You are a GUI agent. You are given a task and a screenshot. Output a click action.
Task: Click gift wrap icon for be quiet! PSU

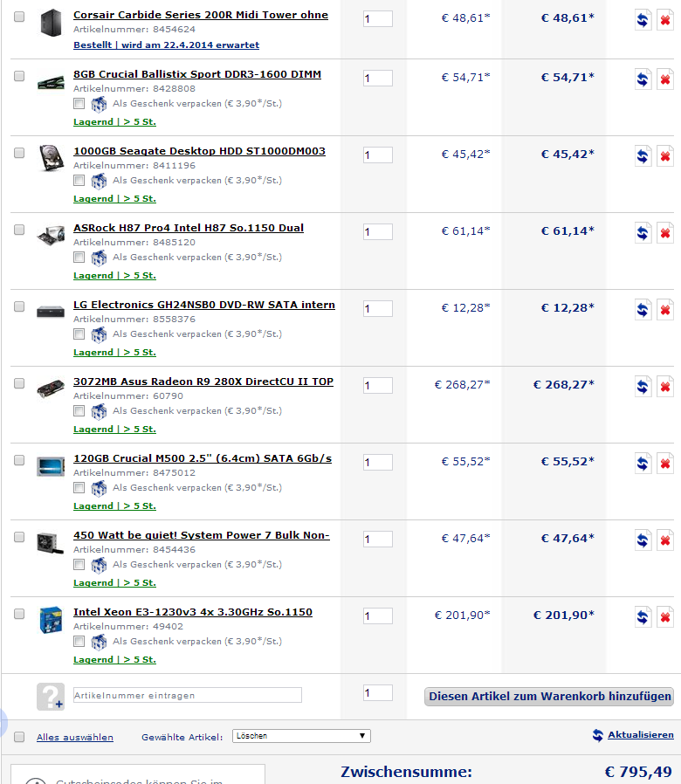tap(99, 565)
